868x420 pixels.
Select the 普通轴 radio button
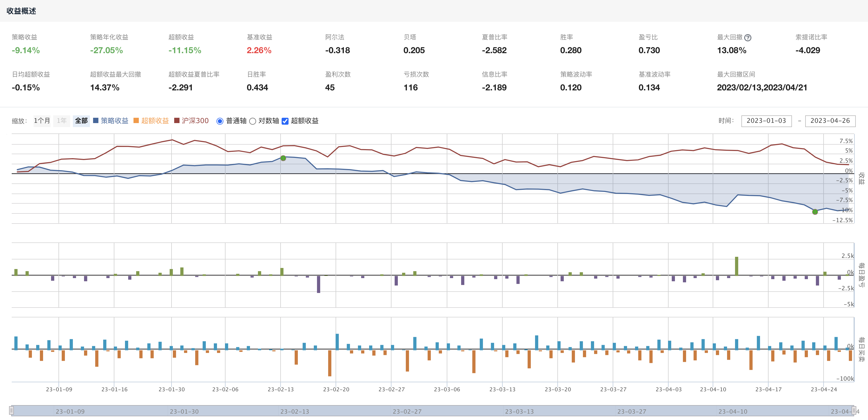[220, 121]
